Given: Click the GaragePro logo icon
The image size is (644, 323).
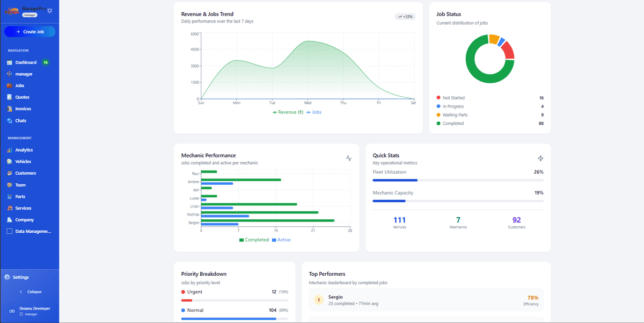Looking at the screenshot, I should click(x=12, y=11).
